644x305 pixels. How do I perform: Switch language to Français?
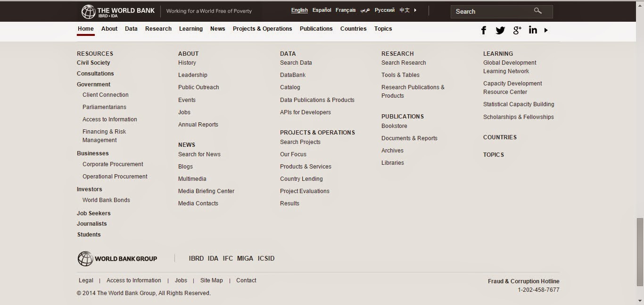[x=346, y=10]
